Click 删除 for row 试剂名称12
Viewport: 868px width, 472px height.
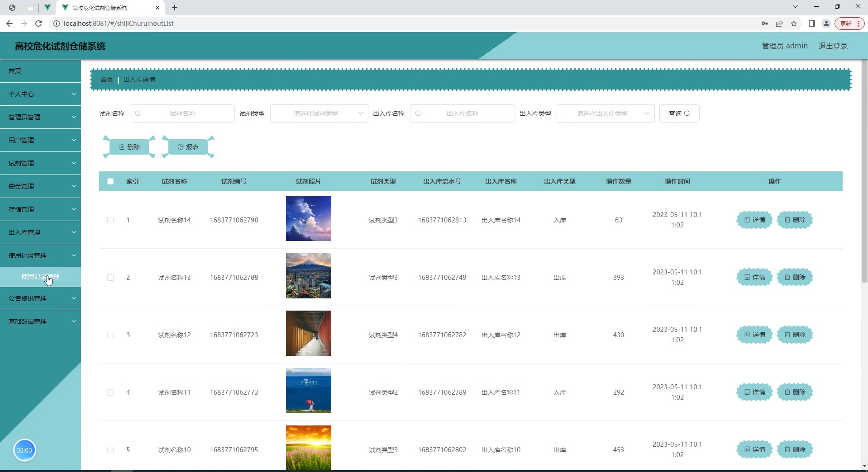[x=795, y=335]
